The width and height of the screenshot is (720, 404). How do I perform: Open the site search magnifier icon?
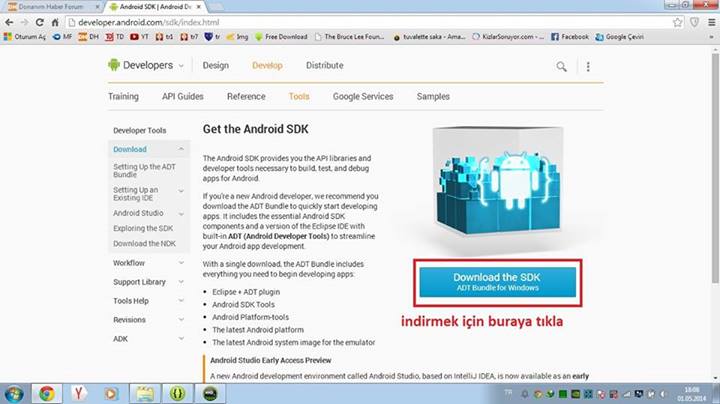[x=561, y=67]
